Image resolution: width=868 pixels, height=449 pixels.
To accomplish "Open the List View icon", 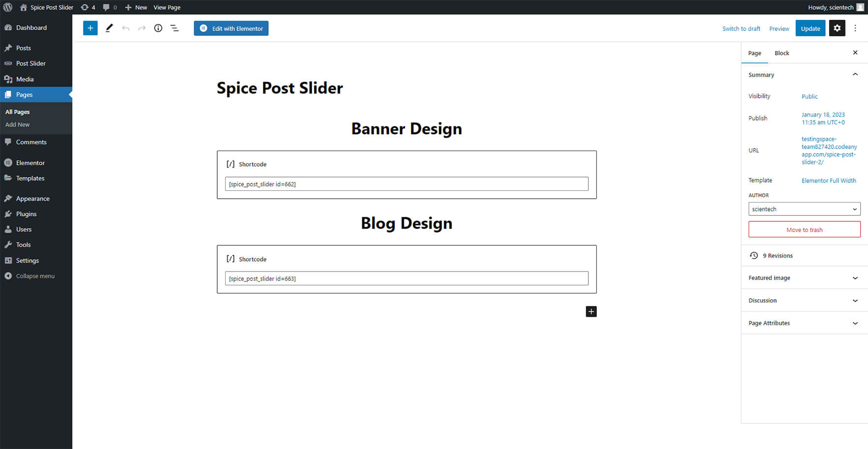I will tap(174, 28).
